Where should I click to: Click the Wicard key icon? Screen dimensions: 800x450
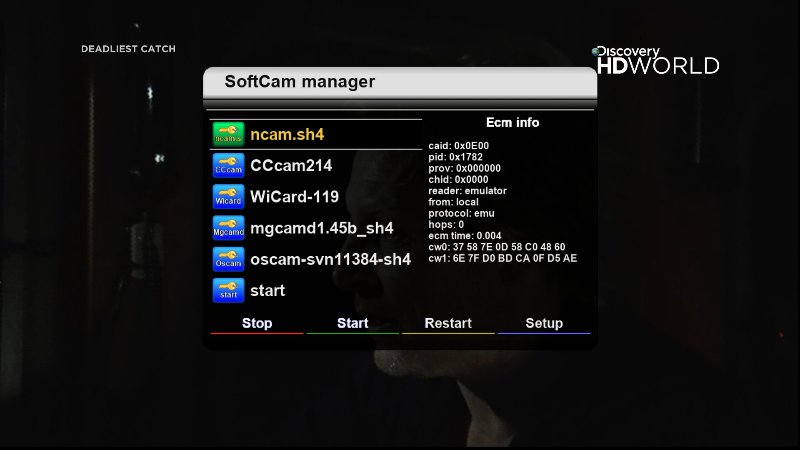point(228,196)
